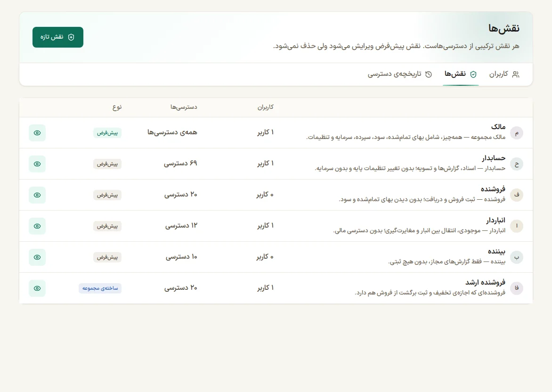Image resolution: width=552 pixels, height=392 pixels.
Task: Click the ف avatar of the فروشنده role
Action: pyautogui.click(x=517, y=195)
